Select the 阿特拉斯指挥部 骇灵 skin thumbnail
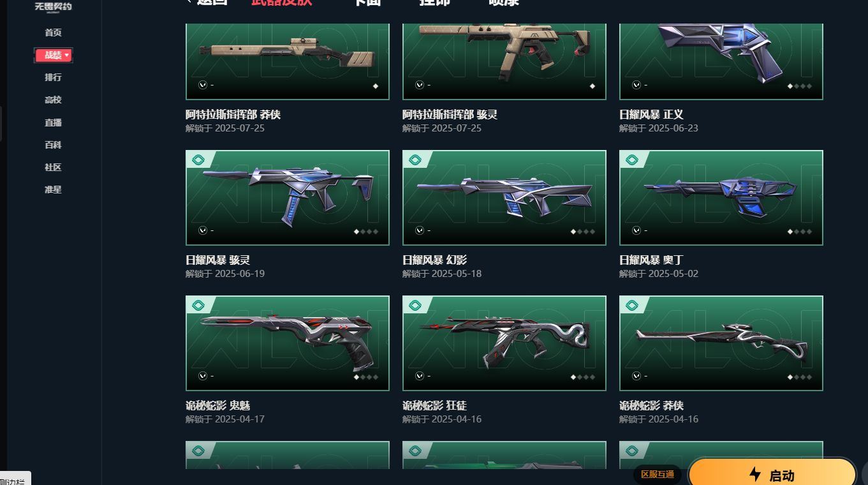The height and width of the screenshot is (485, 868). (504, 62)
